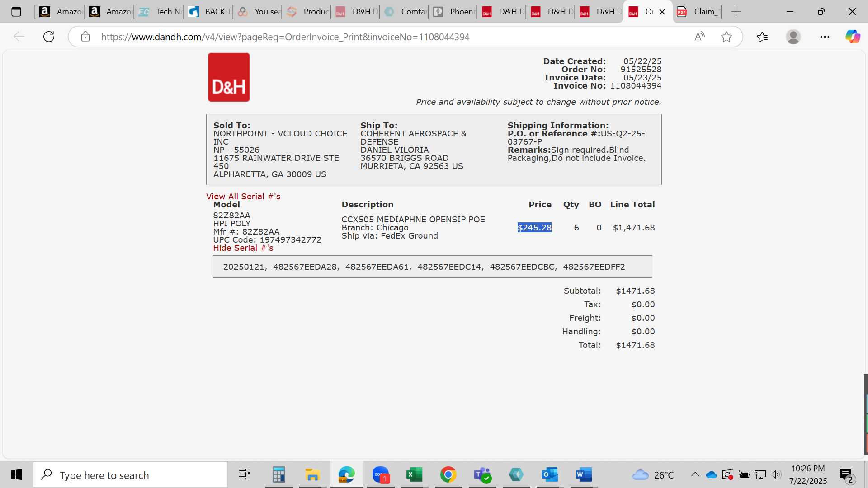
Task: Click the CCX505 MEDIAPHNE OPENSIP POE description
Action: coord(413,220)
